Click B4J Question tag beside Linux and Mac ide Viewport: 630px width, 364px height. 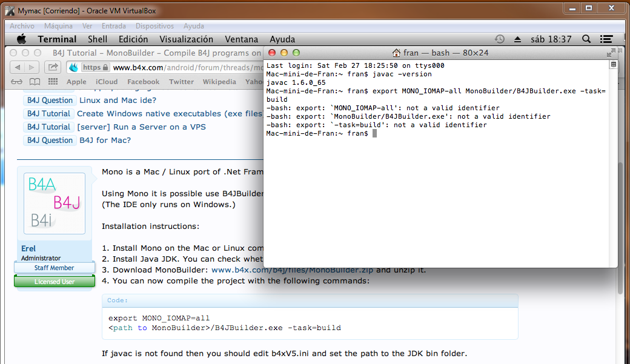[x=50, y=101]
